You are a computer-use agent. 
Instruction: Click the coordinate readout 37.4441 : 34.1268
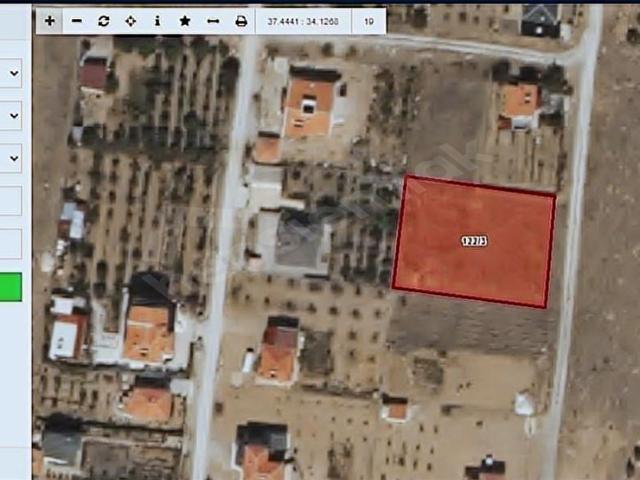303,21
